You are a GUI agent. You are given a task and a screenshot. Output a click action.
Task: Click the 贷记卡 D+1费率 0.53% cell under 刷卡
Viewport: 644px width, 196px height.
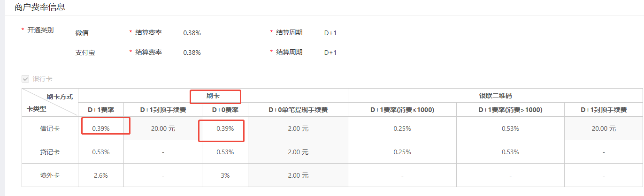101,152
